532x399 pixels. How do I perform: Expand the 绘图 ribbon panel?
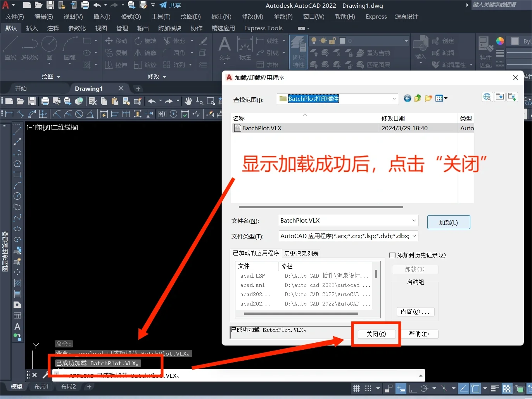(x=51, y=76)
